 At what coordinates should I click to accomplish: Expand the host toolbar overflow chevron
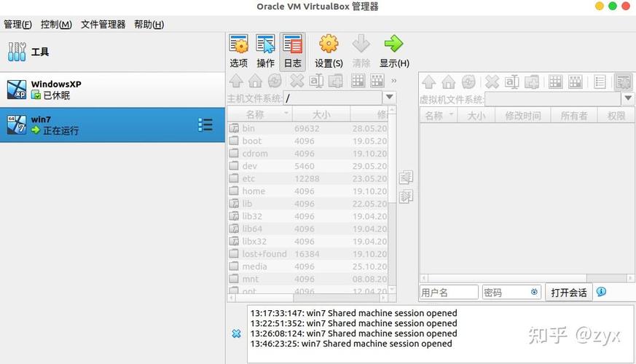coord(393,81)
